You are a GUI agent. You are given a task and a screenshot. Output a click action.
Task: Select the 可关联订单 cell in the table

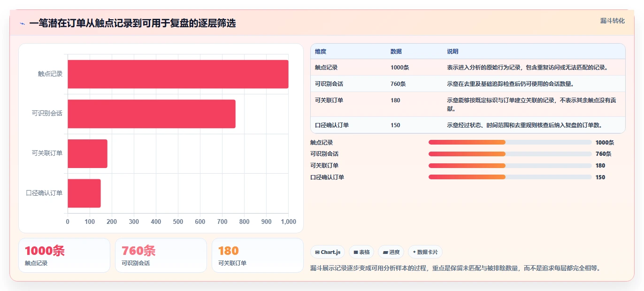tap(329, 100)
